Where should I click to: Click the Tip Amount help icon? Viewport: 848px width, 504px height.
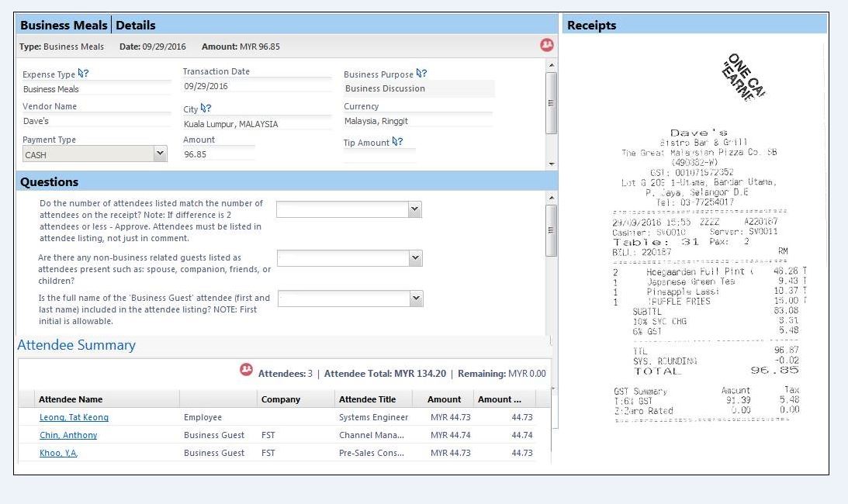397,142
